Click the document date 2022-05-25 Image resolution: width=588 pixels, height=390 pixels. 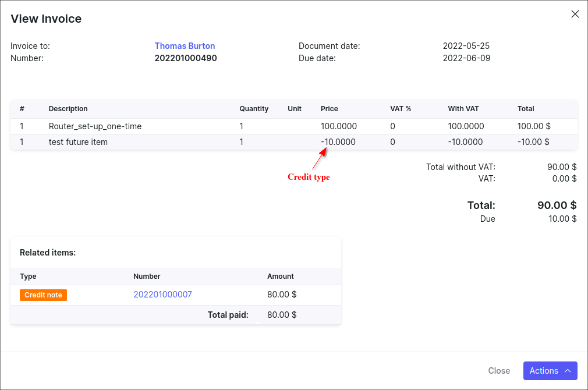coord(466,46)
